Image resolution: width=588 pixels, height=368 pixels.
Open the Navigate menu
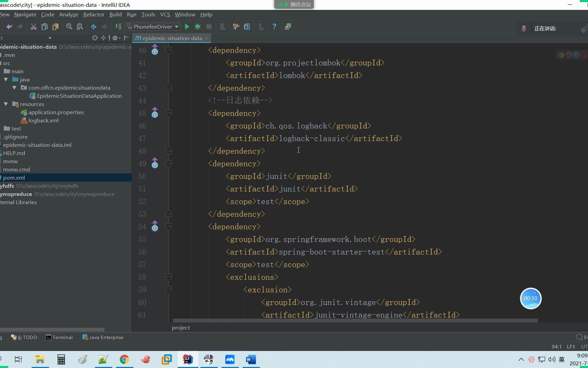click(25, 14)
